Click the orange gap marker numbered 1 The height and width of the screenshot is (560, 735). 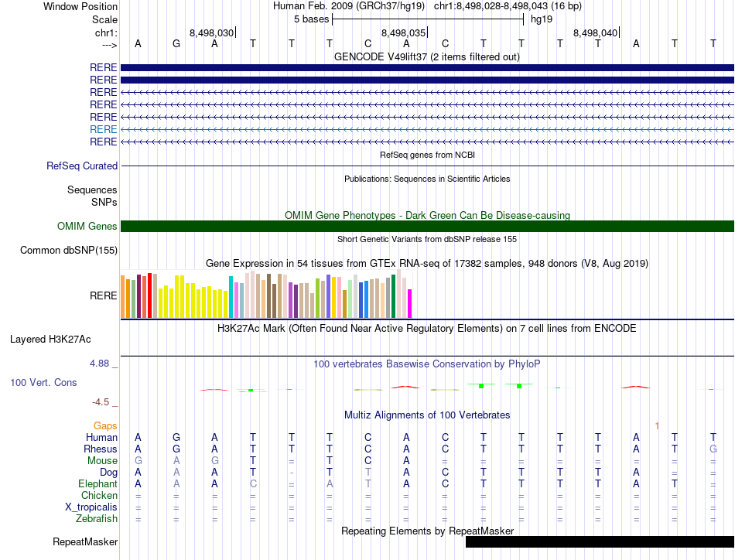point(657,426)
